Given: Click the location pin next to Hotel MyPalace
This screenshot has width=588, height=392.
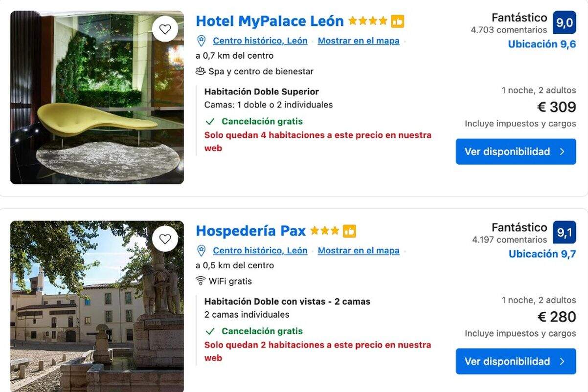Looking at the screenshot, I should (x=201, y=41).
